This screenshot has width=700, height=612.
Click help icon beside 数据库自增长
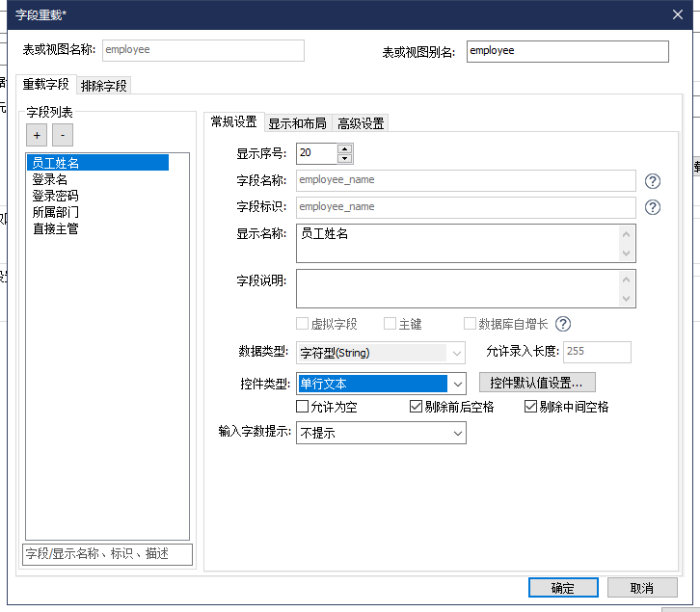563,324
